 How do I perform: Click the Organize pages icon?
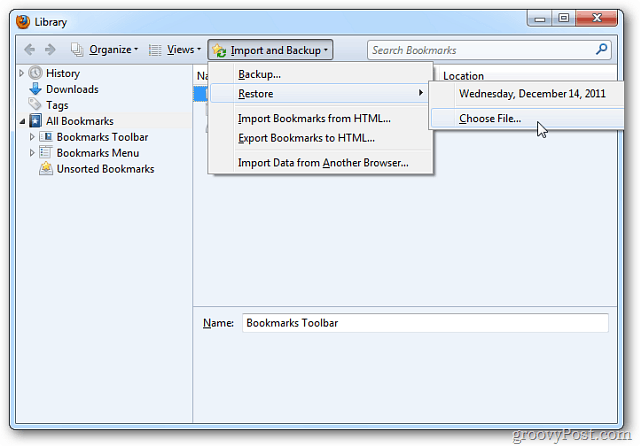tap(77, 50)
